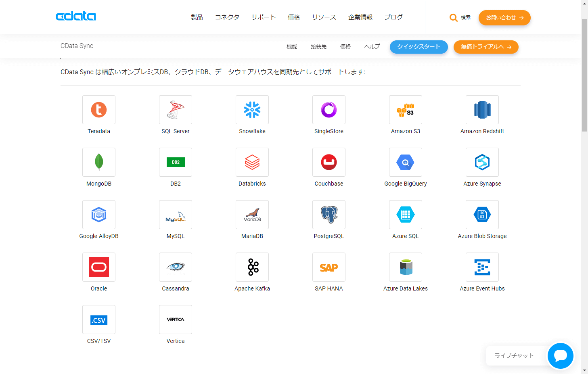Screen dimensions: 588x374
Task: Open the Azure Data Lakes icon
Action: coord(406,267)
